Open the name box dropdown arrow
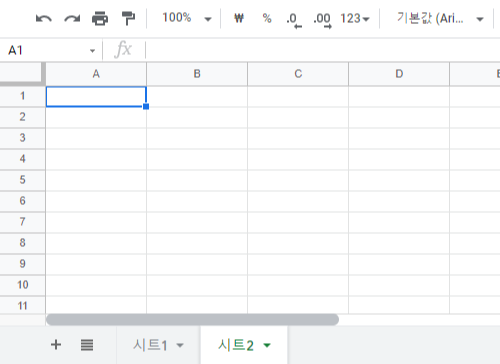This screenshot has height=364, width=500. coord(92,51)
